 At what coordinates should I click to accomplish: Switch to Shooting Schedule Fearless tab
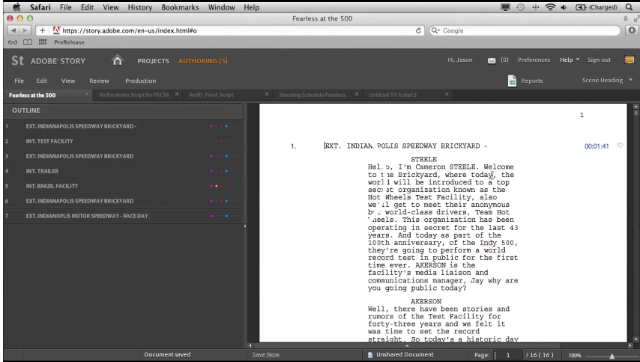(x=312, y=95)
